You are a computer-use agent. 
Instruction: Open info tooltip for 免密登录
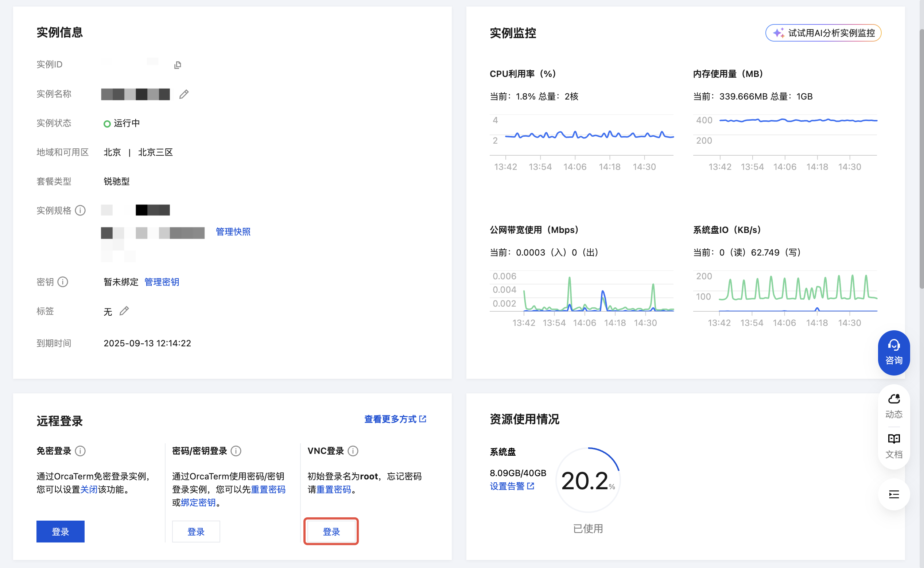point(80,451)
